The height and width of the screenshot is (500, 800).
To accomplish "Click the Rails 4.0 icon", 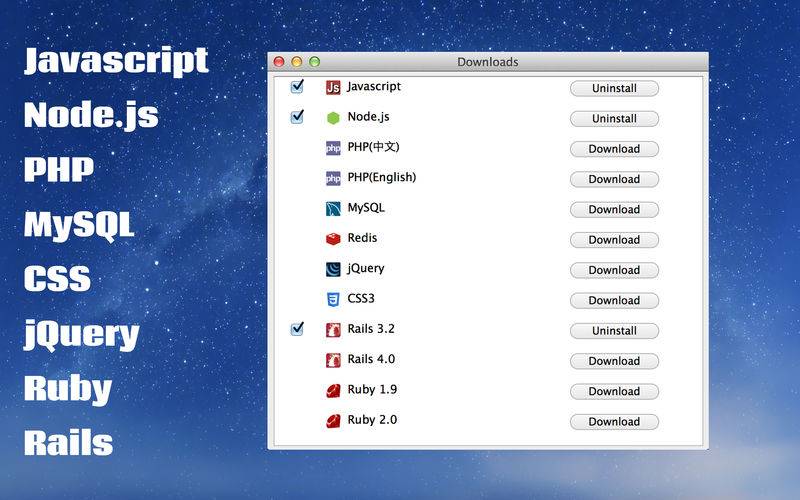I will click(x=333, y=360).
